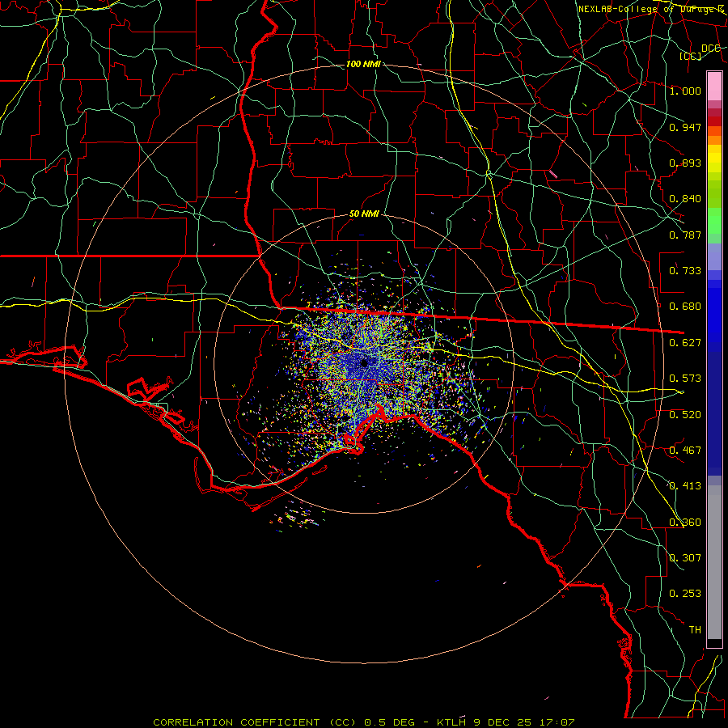Click the 0.573 scale value
The image size is (728, 728).
685,379
